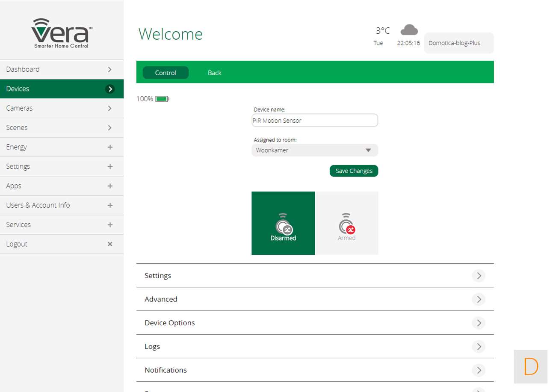Click the battery level icon
The image size is (556, 392).
pos(162,99)
